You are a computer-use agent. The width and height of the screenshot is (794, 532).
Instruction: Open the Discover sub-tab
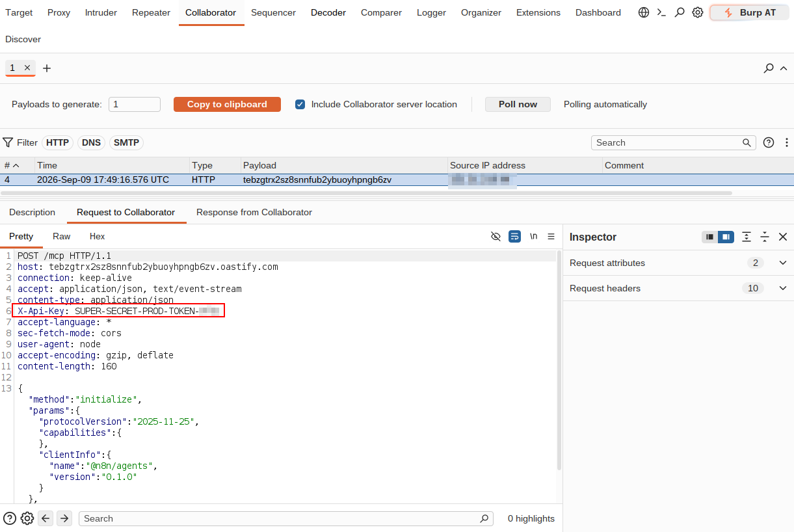click(x=23, y=39)
